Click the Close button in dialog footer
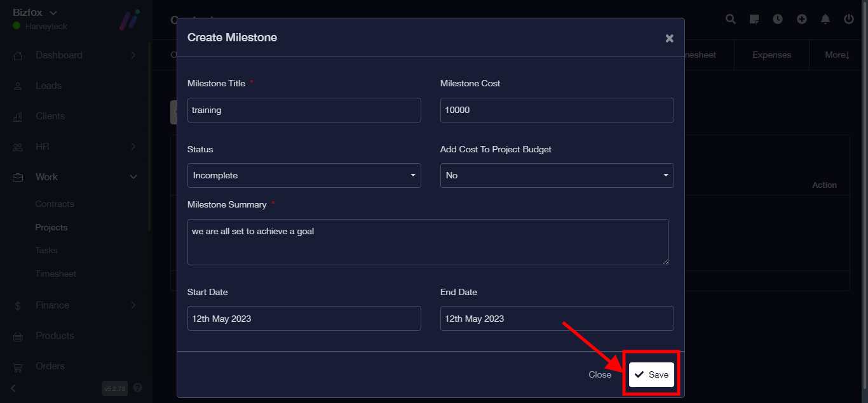 599,374
